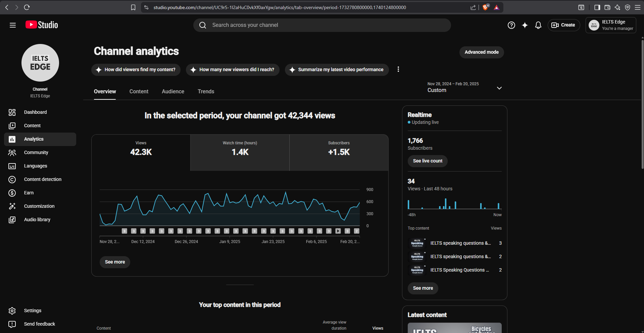Open the browser main menu

click(x=638, y=7)
